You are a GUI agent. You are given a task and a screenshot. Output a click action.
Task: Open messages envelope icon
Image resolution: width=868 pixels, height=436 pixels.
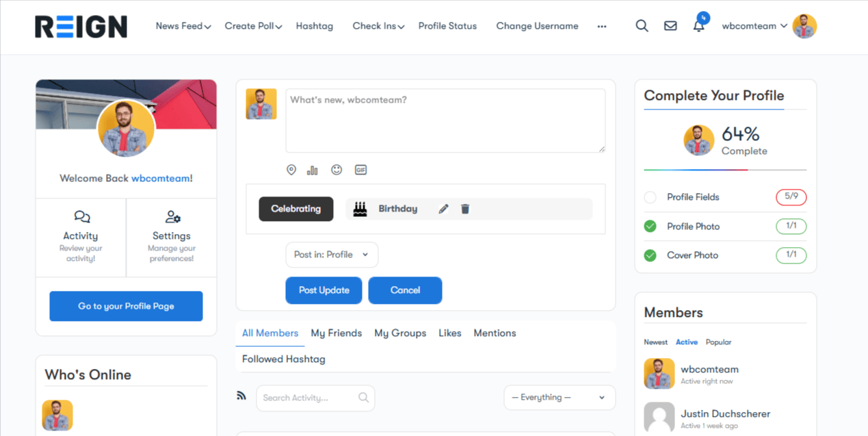click(670, 26)
